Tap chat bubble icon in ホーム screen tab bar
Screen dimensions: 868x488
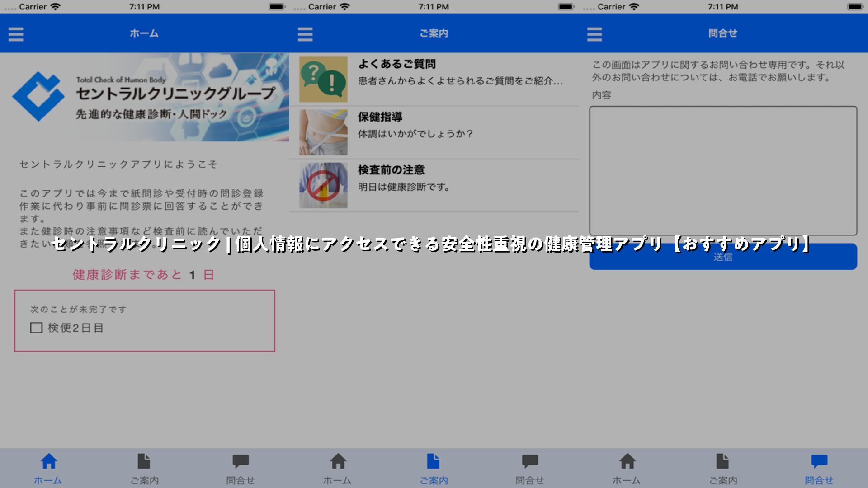tap(241, 461)
